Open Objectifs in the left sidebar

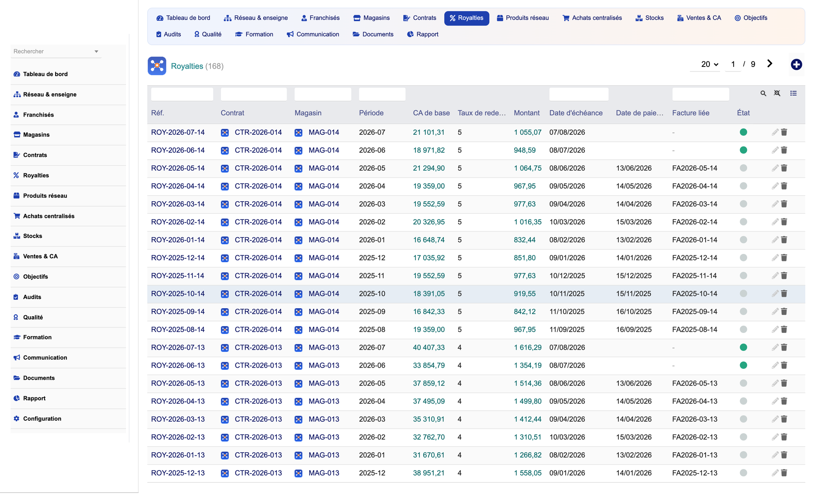pyautogui.click(x=68, y=276)
